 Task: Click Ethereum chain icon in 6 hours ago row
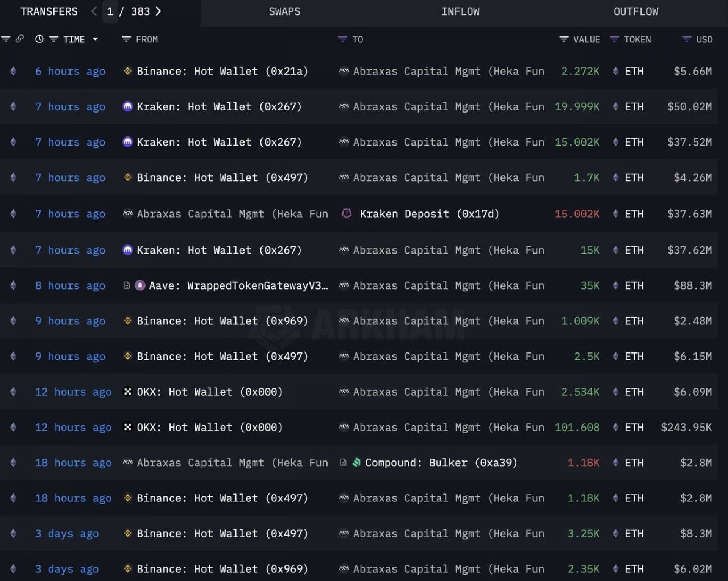click(x=13, y=71)
